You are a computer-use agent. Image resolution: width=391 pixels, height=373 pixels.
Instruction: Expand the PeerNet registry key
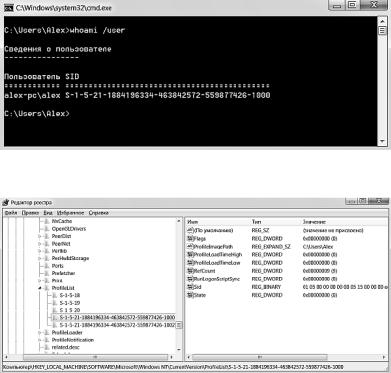point(40,244)
